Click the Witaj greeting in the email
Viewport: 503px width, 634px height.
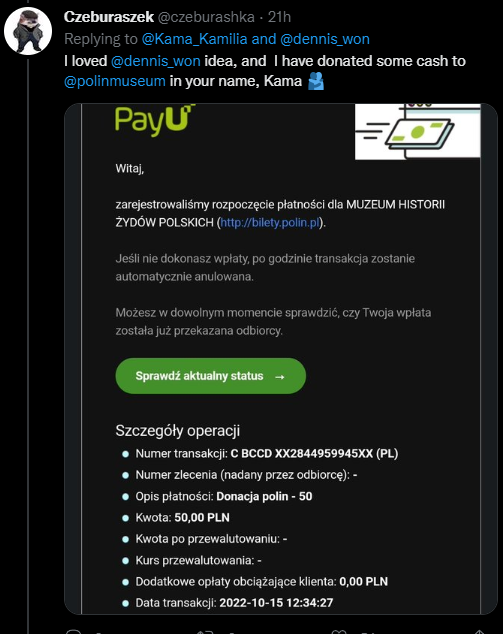(130, 169)
